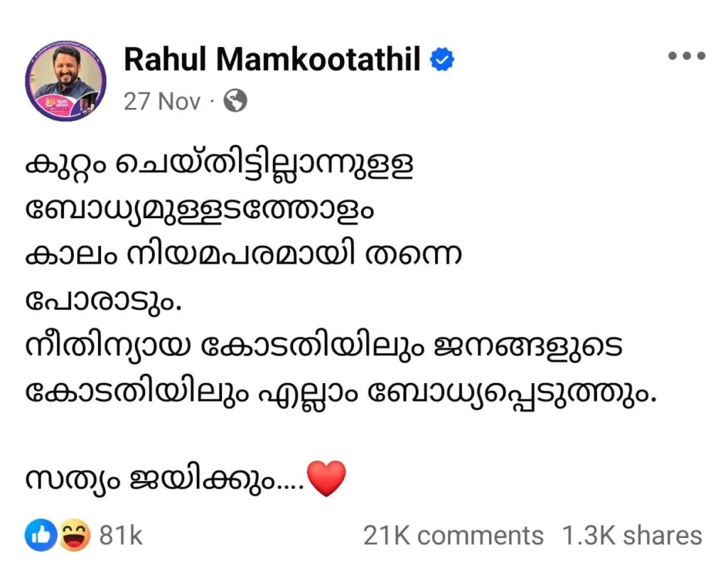Viewport: 728px width, 575px height.
Task: Click the blue verified badge
Action: (442, 61)
